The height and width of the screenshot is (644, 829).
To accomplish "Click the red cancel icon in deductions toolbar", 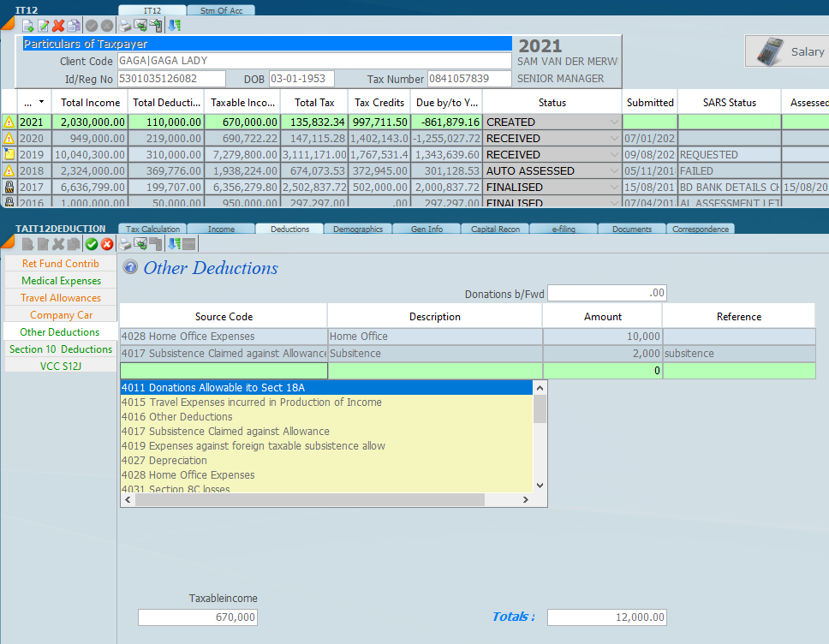I will point(107,244).
